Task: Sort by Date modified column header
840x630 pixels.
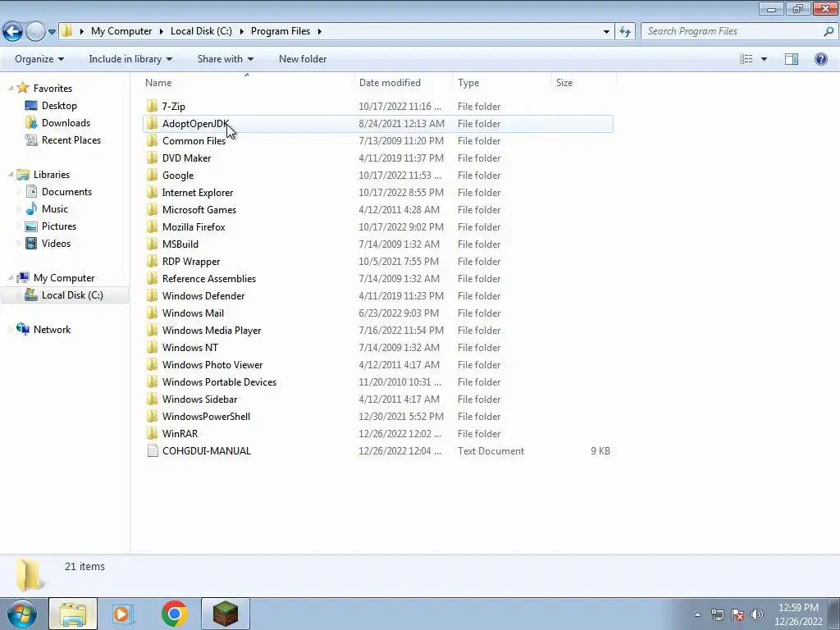Action: pos(403,83)
